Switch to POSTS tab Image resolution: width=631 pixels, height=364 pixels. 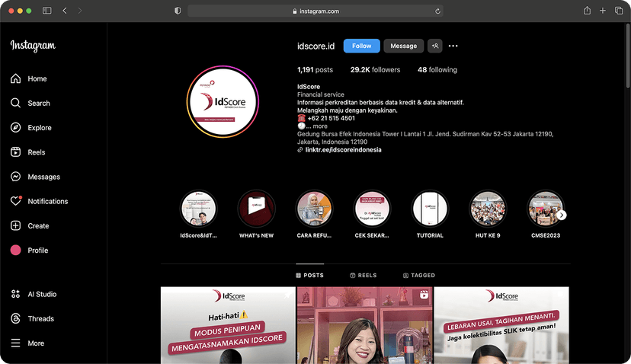tap(310, 276)
